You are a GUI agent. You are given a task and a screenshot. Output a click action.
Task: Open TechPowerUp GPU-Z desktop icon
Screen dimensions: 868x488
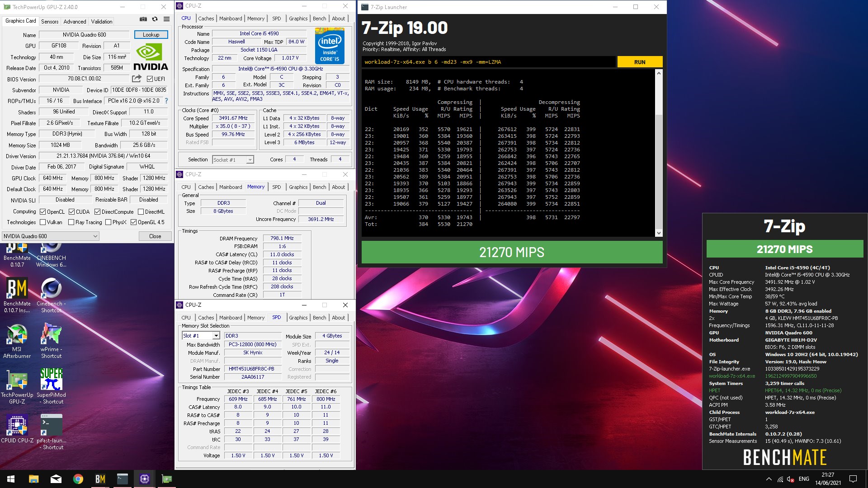(17, 387)
